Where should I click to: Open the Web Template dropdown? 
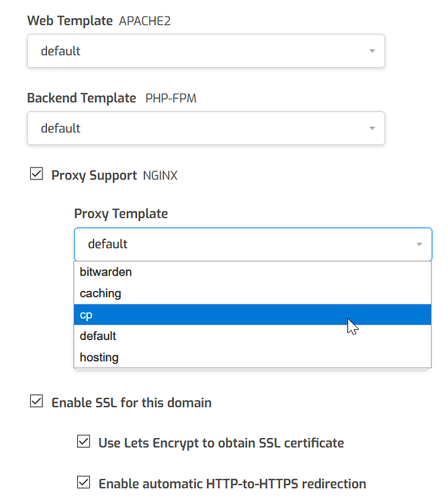coord(206,51)
